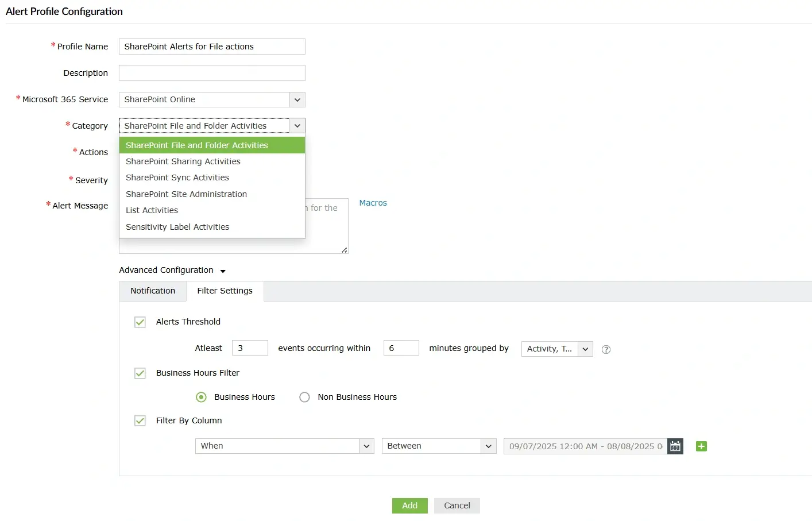Collapse the Advanced Configuration section
Screen dimensions: 812x521
pos(223,271)
